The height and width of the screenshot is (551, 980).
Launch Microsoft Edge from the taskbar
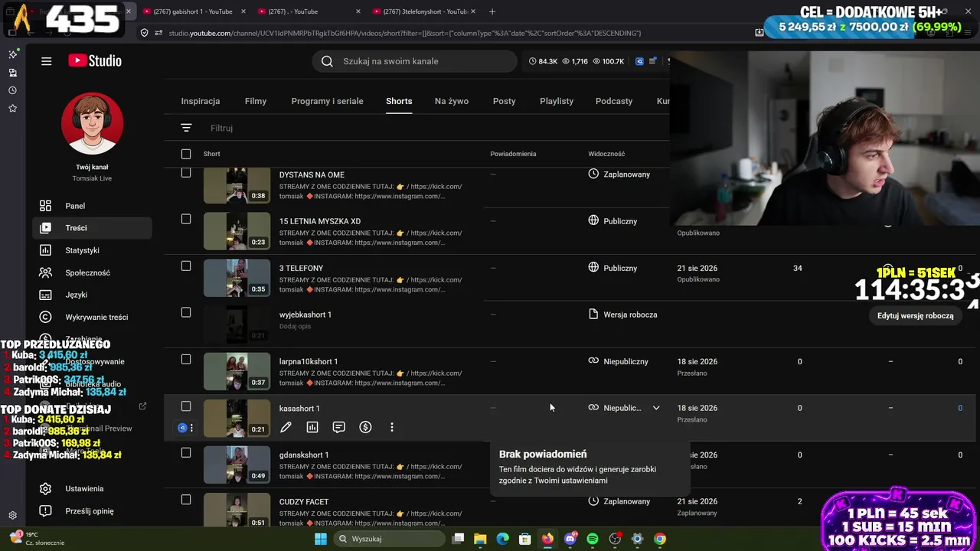(x=502, y=539)
